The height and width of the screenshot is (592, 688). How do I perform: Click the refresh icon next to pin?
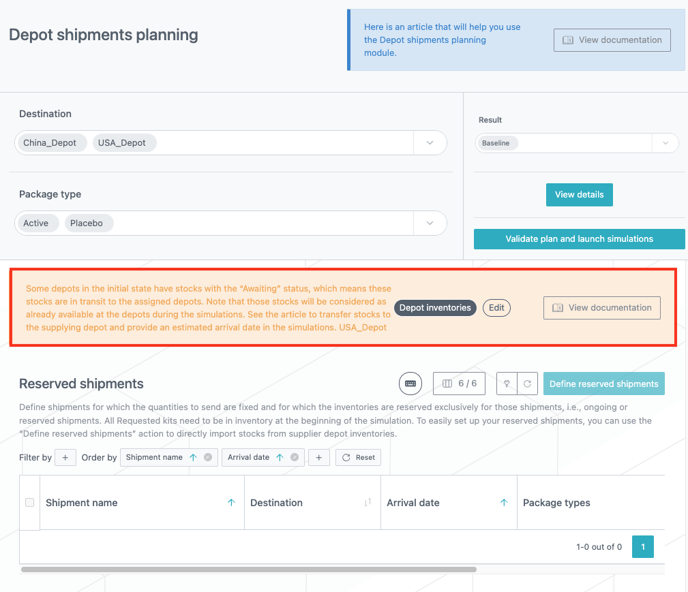[x=526, y=384]
